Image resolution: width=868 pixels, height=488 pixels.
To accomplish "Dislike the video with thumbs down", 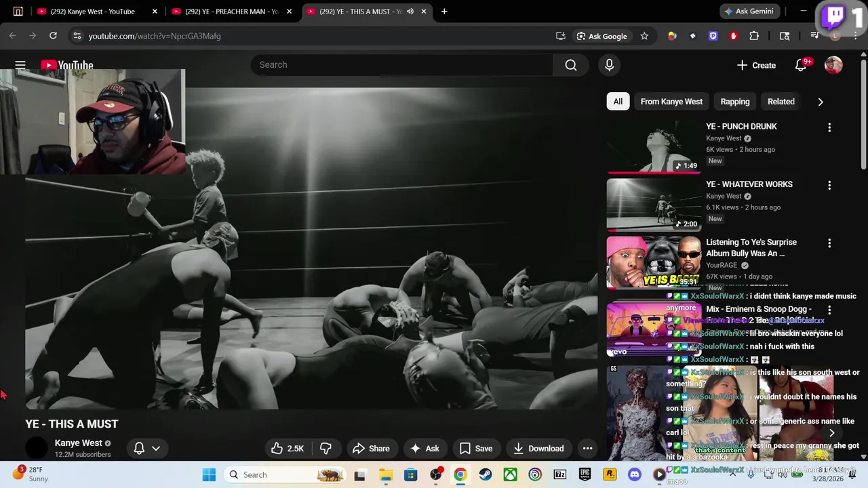I will [x=325, y=448].
